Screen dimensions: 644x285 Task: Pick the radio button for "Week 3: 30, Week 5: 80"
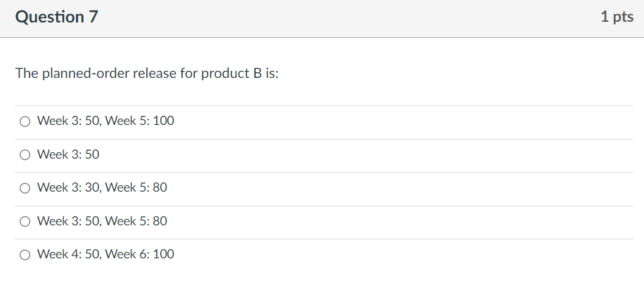click(25, 188)
